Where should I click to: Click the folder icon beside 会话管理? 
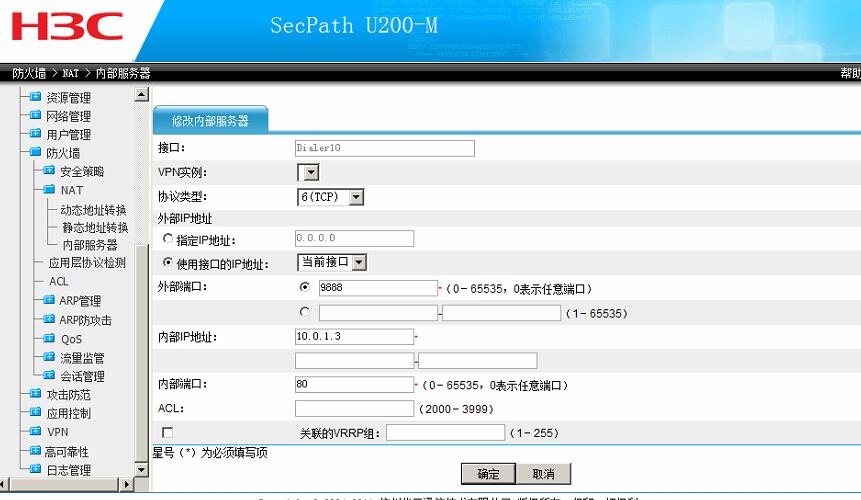click(49, 375)
